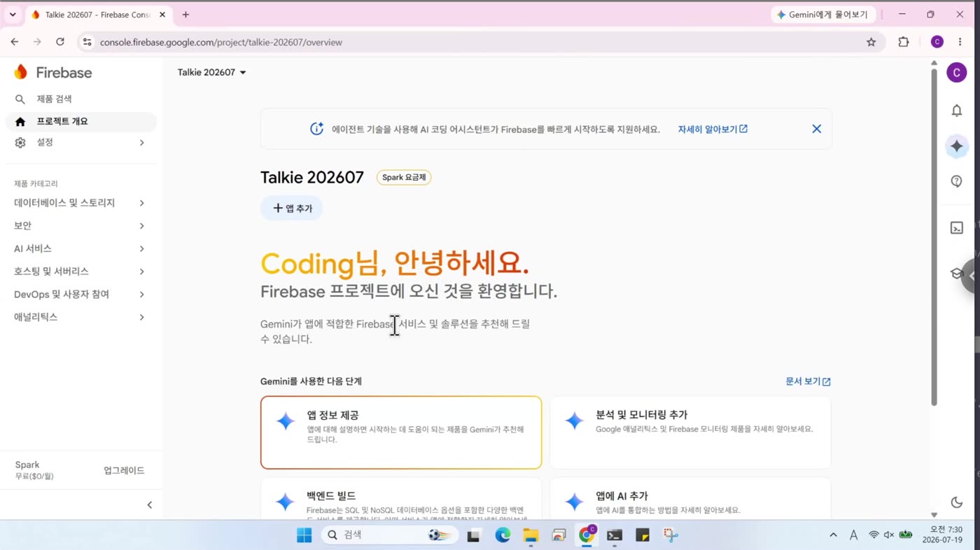
Task: Click the home icon next to 프로젝트 개요
Action: click(x=20, y=122)
